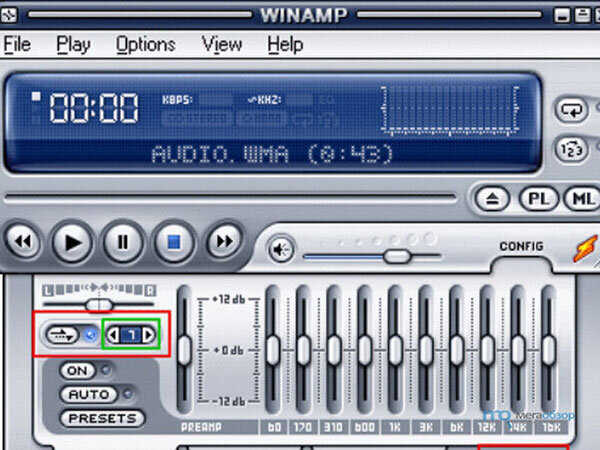Toggle repeat mode icon
Image resolution: width=600 pixels, height=450 pixels.
tap(572, 110)
